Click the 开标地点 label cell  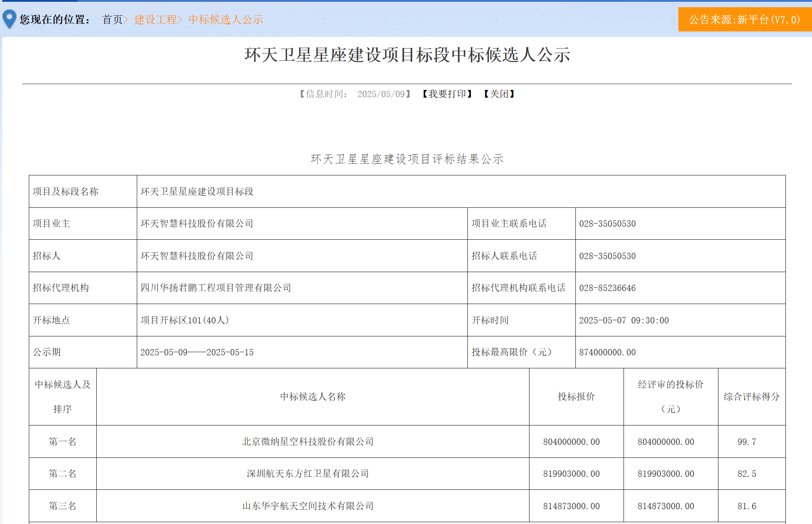point(83,320)
